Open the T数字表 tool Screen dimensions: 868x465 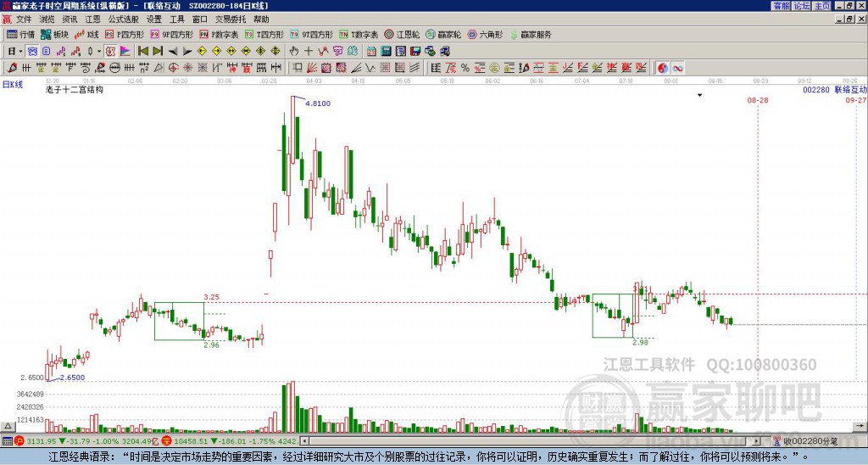[x=359, y=34]
